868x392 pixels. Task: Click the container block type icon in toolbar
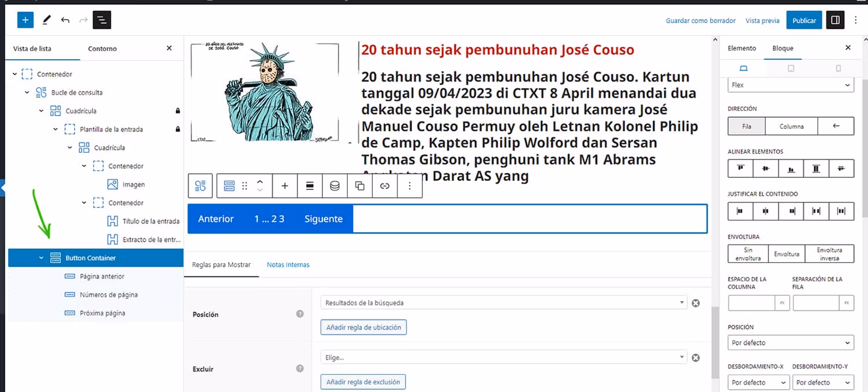[229, 186]
